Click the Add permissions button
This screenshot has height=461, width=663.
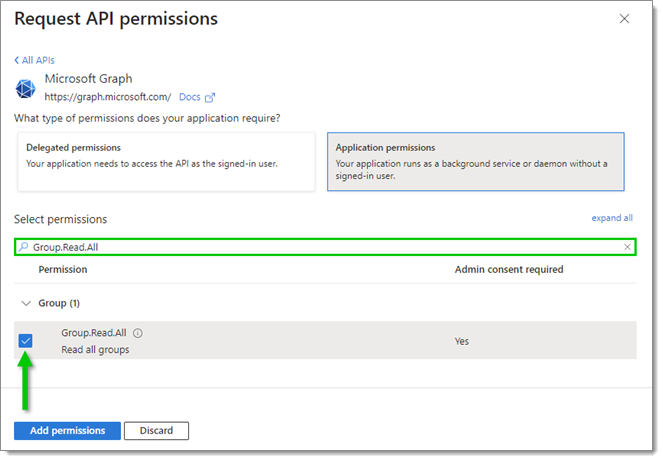pyautogui.click(x=67, y=431)
